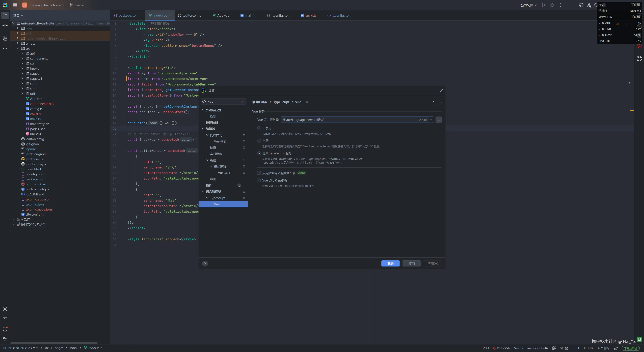644x352 pixels.
Task: Expand the components folder in tree
Action: 22,58
